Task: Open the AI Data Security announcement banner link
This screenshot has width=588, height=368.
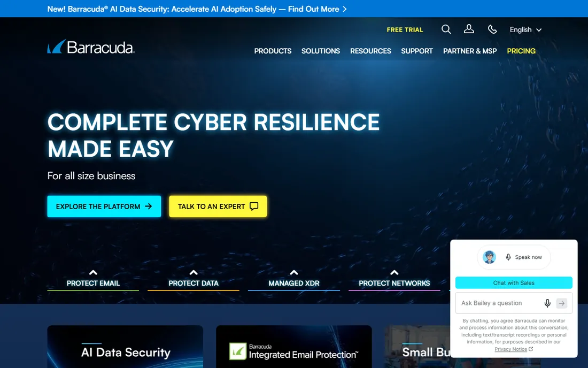Action: coord(197,9)
